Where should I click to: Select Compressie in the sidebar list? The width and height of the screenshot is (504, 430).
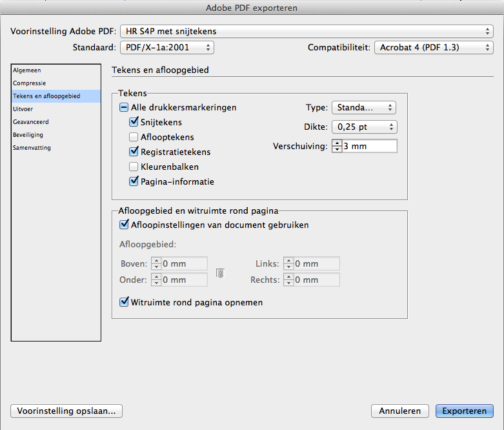56,83
